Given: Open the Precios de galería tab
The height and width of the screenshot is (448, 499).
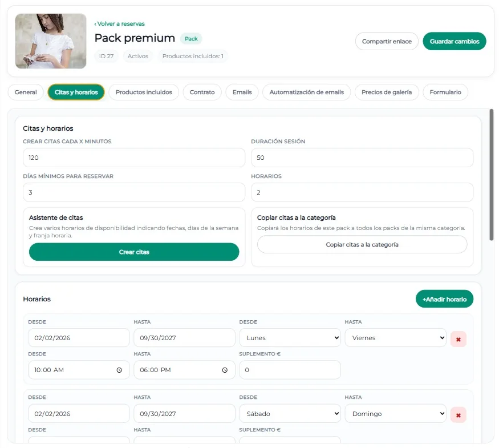Looking at the screenshot, I should pos(387,92).
